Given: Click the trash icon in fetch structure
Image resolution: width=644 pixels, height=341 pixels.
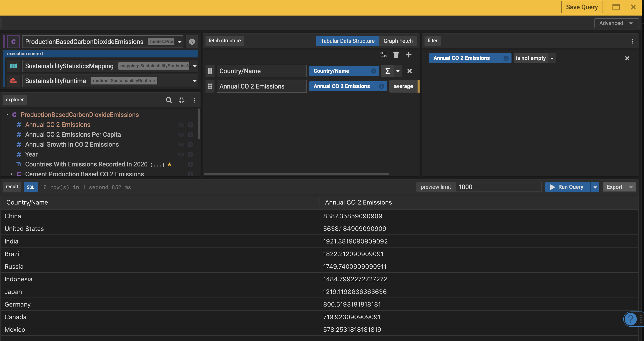Looking at the screenshot, I should (x=396, y=55).
